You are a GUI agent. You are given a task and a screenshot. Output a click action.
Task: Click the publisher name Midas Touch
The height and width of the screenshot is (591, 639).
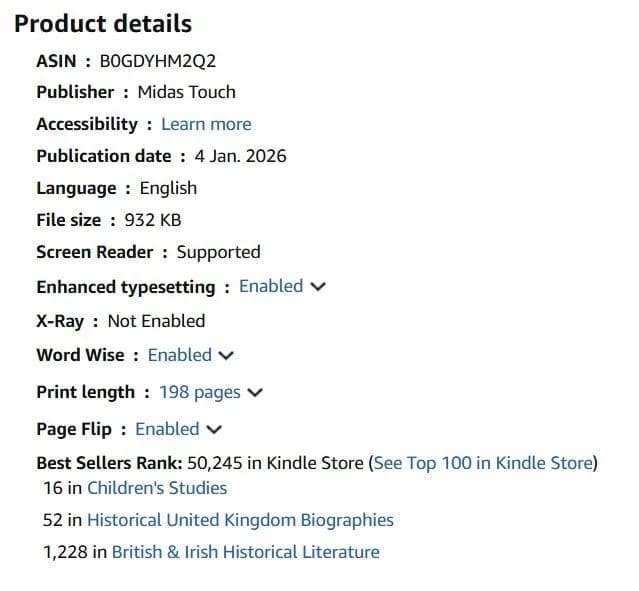(x=187, y=92)
